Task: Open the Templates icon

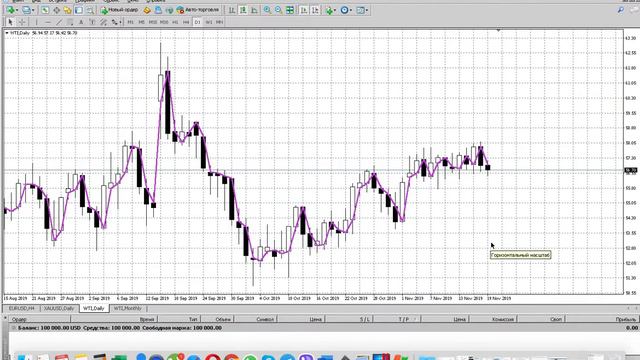Action: pyautogui.click(x=360, y=10)
